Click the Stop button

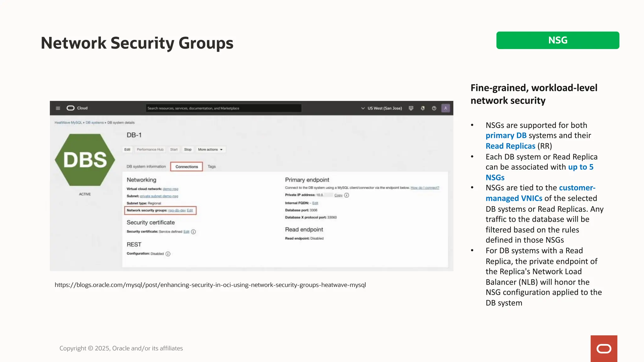click(188, 150)
